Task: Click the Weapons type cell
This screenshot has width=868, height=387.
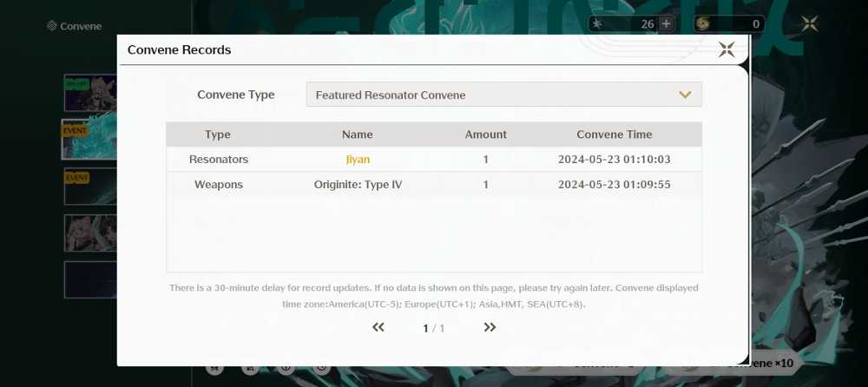Action: pos(218,184)
